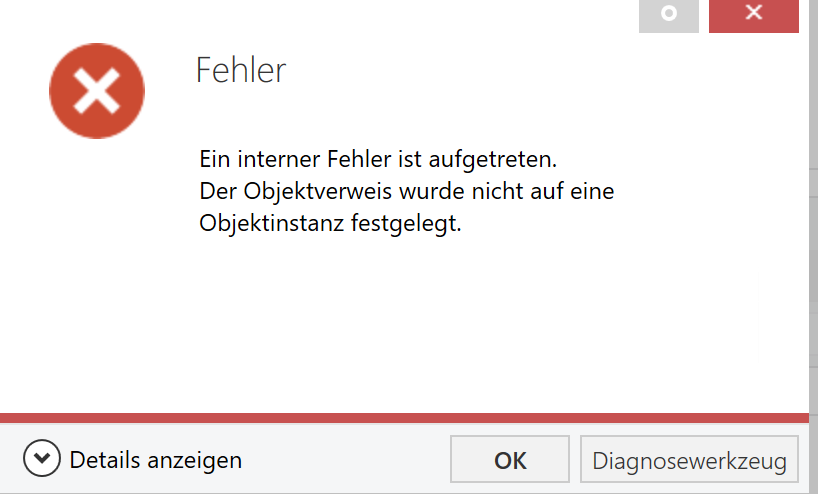Click the red separator bar above the footer
Viewport: 818px width, 494px height.
pyautogui.click(x=404, y=418)
